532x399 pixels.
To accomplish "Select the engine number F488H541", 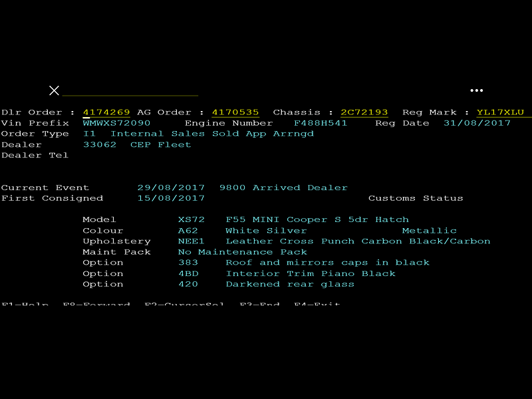I will (x=321, y=123).
